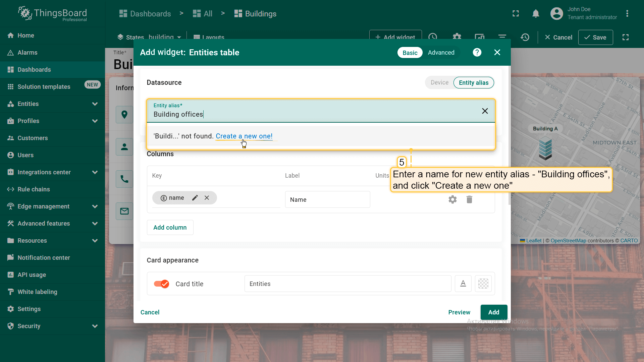
Task: Click the notifications bell icon
Action: pos(536,14)
